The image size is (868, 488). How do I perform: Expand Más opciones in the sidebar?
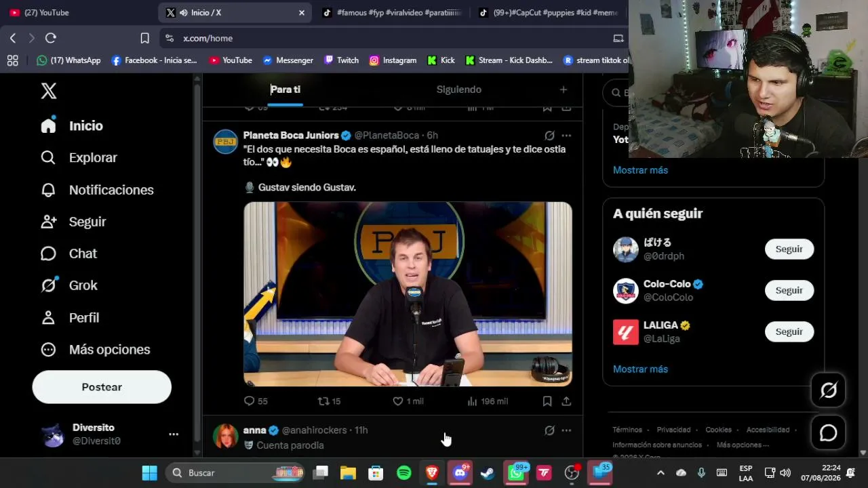[x=95, y=350]
